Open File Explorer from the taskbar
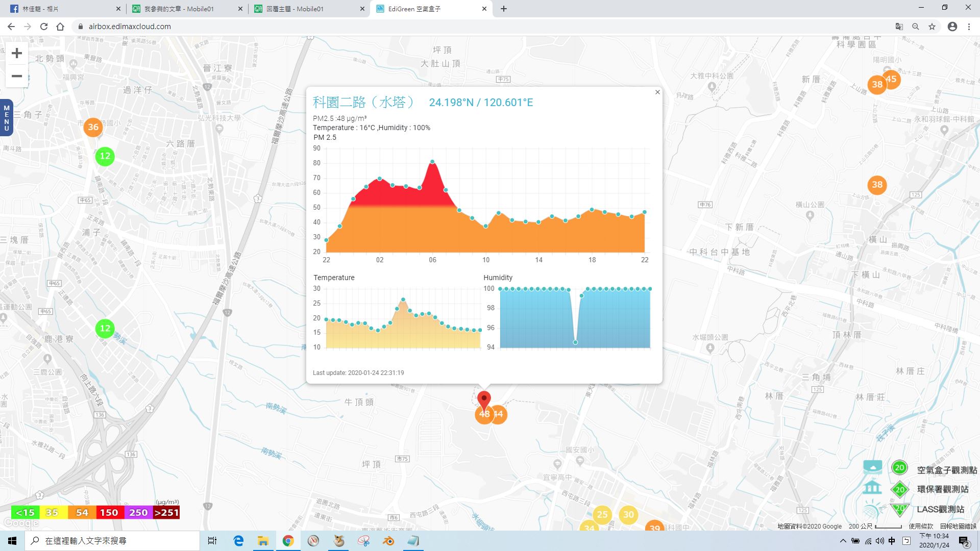 tap(263, 541)
